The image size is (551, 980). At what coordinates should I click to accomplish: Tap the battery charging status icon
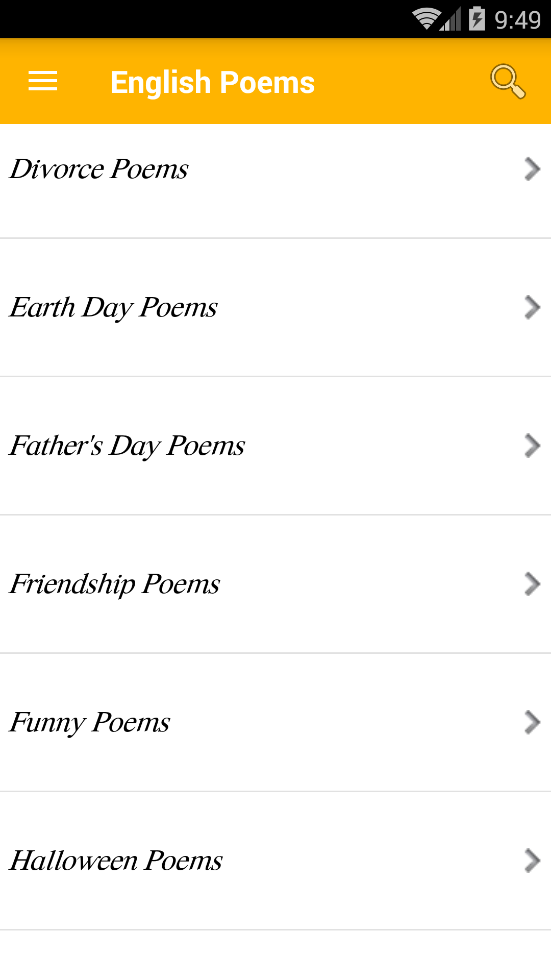pyautogui.click(x=477, y=19)
